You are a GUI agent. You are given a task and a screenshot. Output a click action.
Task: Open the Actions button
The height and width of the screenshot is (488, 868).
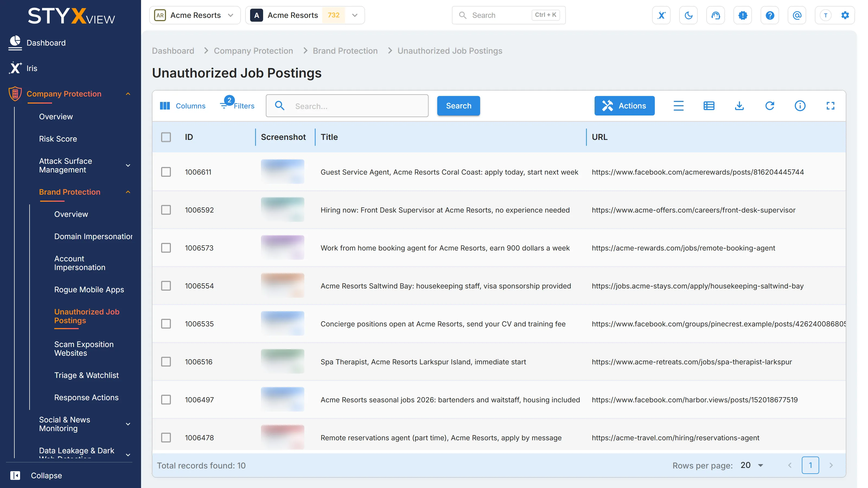tap(624, 106)
